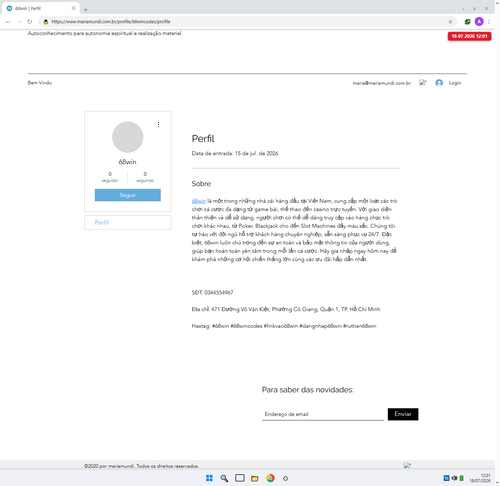Open Task View on the taskbar

coord(240,478)
